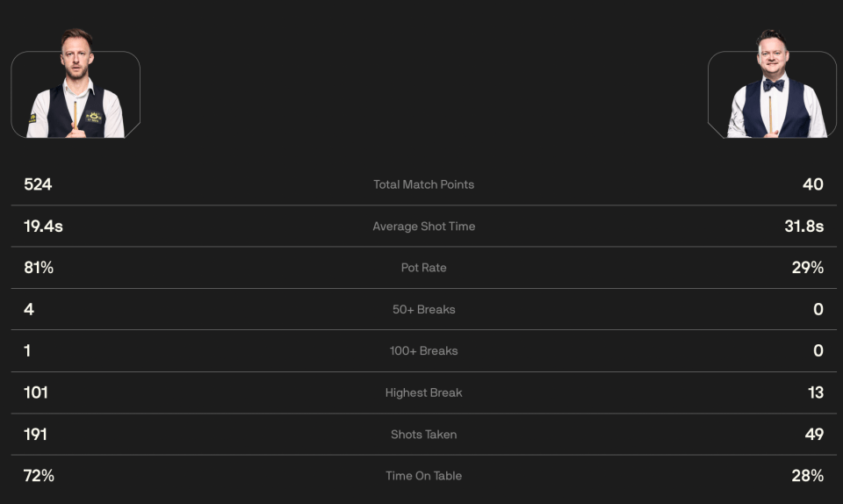Select the Highest Break label

coord(423,392)
